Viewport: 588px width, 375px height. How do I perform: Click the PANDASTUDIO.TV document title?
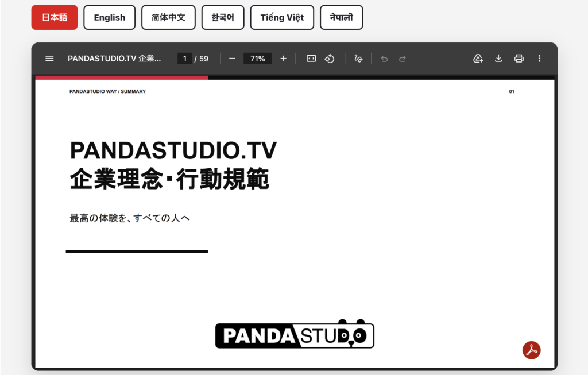114,59
